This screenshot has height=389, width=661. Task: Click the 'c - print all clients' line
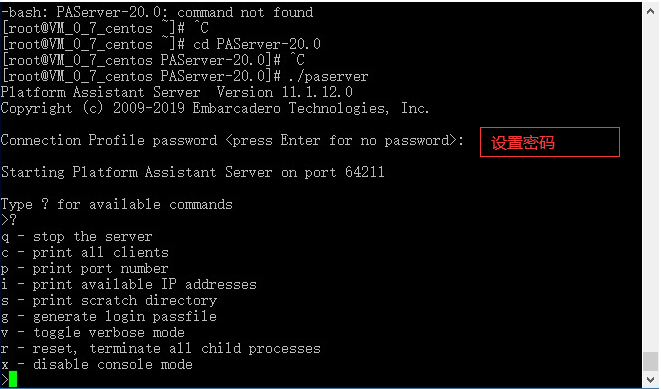(85, 253)
